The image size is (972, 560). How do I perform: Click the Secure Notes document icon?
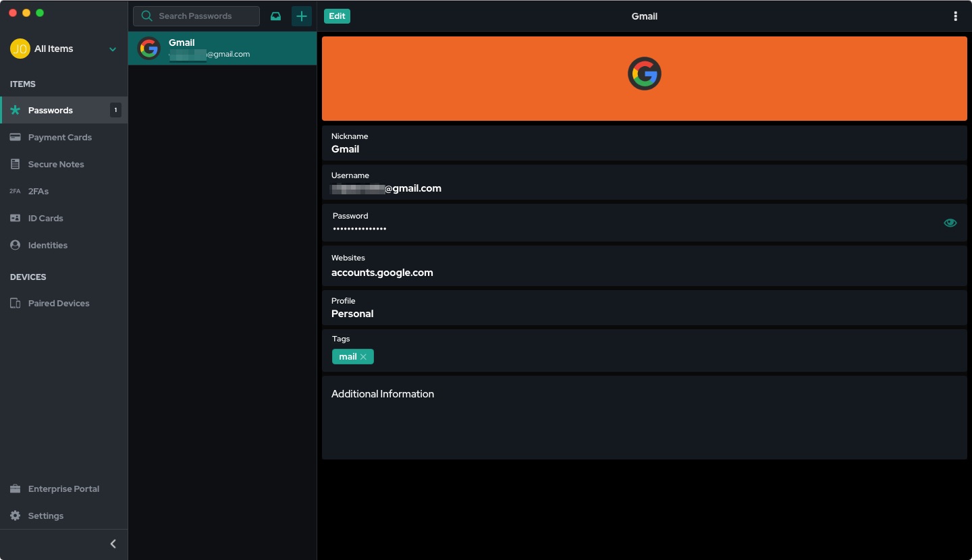15,164
